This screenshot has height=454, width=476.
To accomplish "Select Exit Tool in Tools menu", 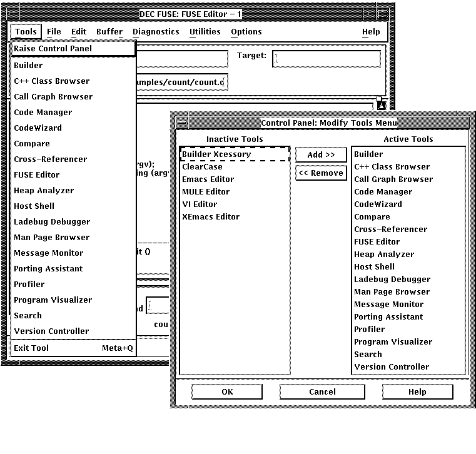I will click(x=31, y=348).
